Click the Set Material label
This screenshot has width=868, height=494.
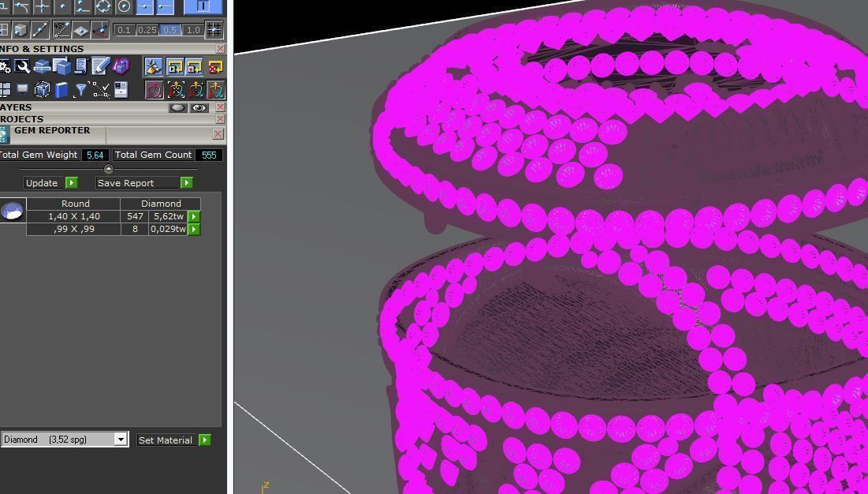166,440
